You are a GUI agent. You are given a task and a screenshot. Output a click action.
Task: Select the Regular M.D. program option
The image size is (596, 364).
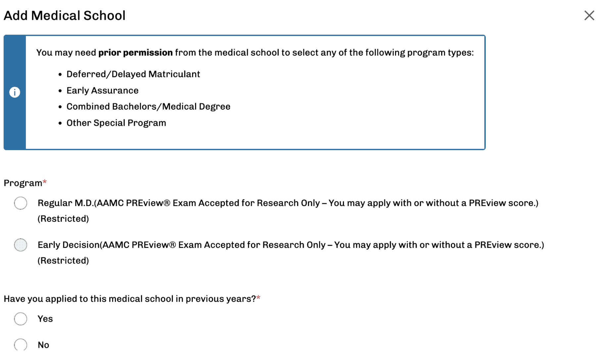pyautogui.click(x=21, y=203)
